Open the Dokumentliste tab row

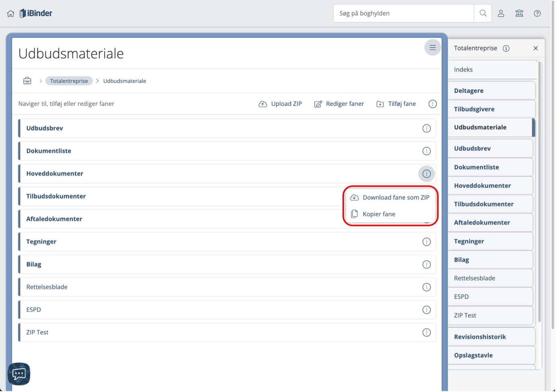[227, 151]
